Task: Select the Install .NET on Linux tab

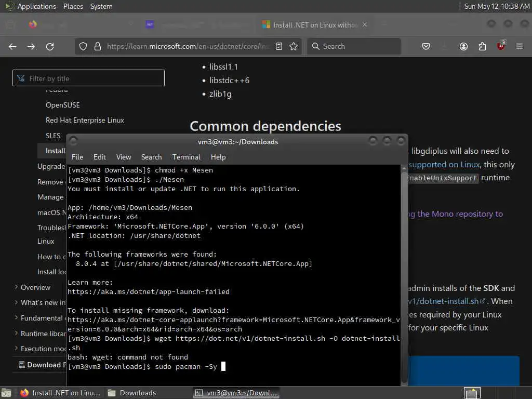Action: click(x=314, y=25)
